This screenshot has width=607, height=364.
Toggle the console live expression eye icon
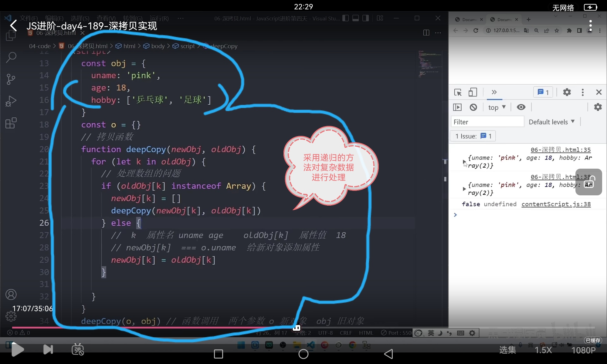click(521, 107)
